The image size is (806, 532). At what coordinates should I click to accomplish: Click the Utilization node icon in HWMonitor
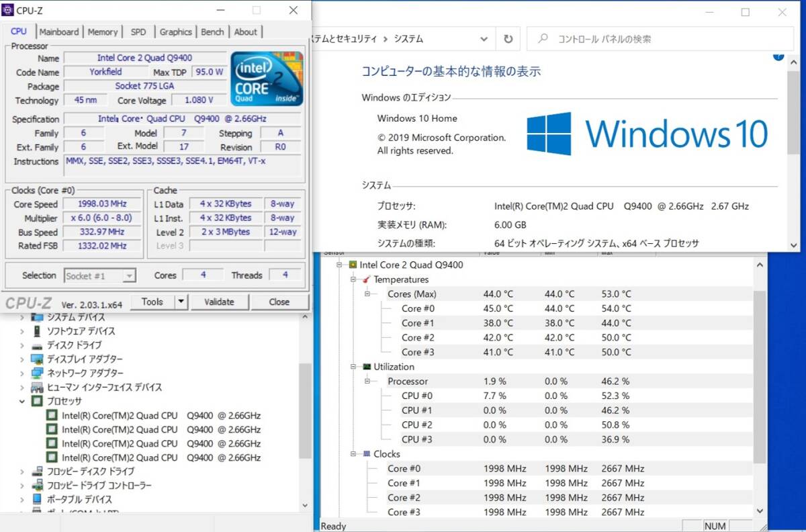(x=367, y=367)
